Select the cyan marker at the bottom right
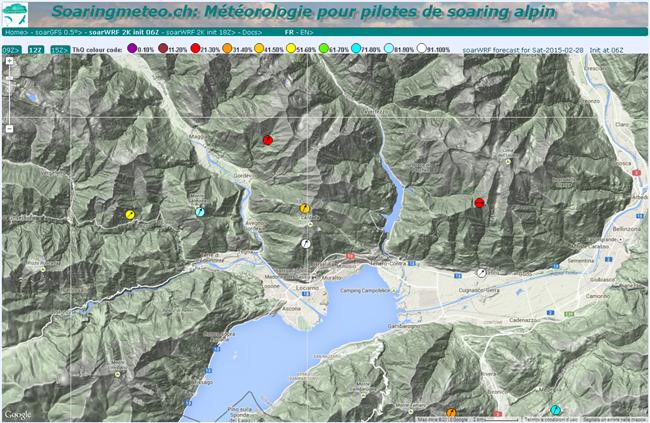 pos(555,410)
